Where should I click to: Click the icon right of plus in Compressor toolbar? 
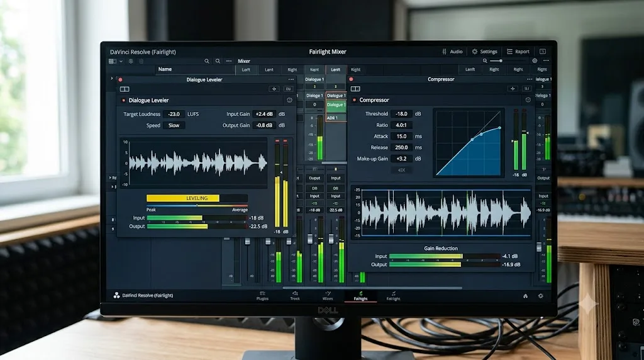[x=526, y=88]
